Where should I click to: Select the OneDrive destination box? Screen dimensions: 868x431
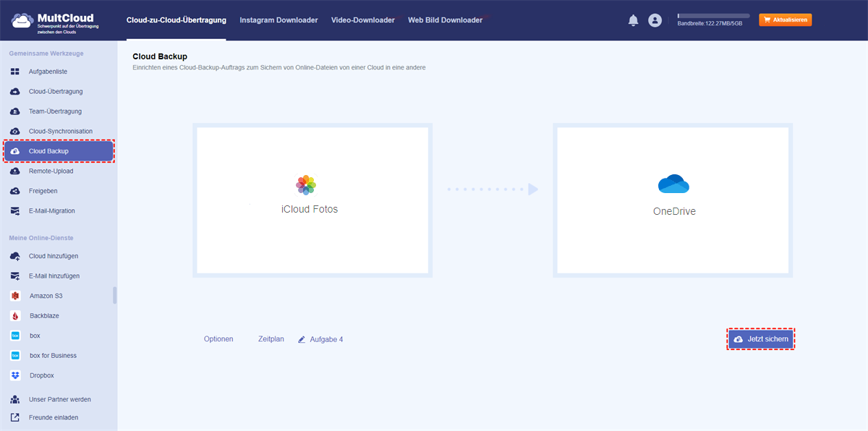click(x=673, y=200)
